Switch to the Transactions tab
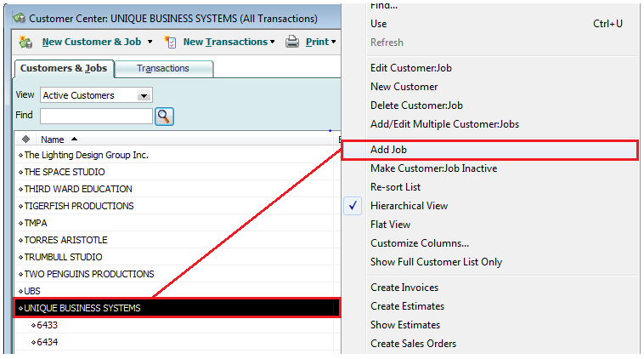This screenshot has width=644, height=359. click(x=162, y=68)
